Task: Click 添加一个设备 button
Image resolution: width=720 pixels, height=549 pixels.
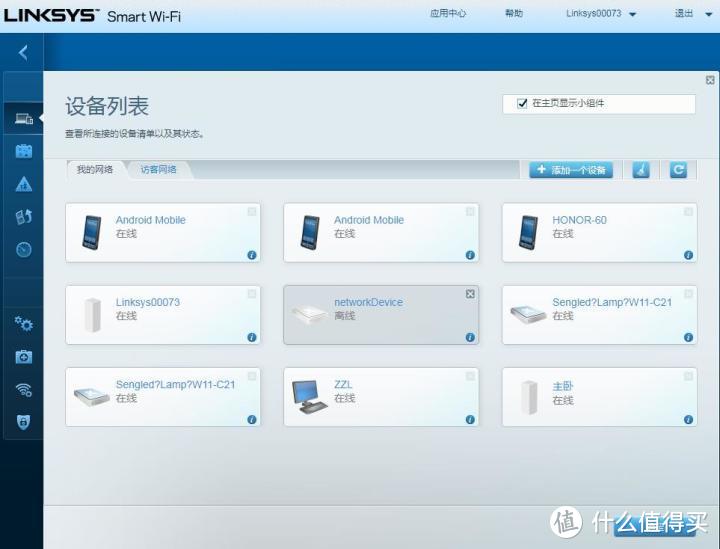Action: tap(571, 170)
